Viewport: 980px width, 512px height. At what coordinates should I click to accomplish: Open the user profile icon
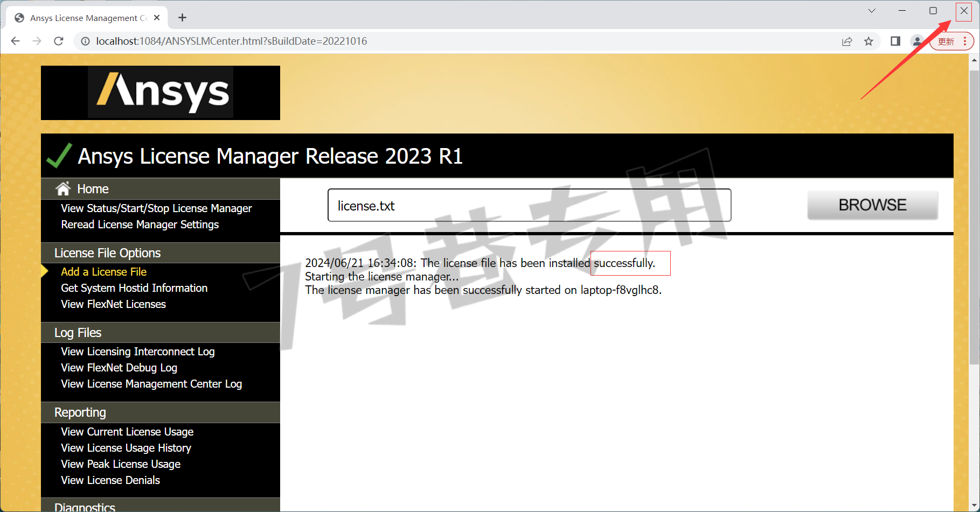[917, 41]
